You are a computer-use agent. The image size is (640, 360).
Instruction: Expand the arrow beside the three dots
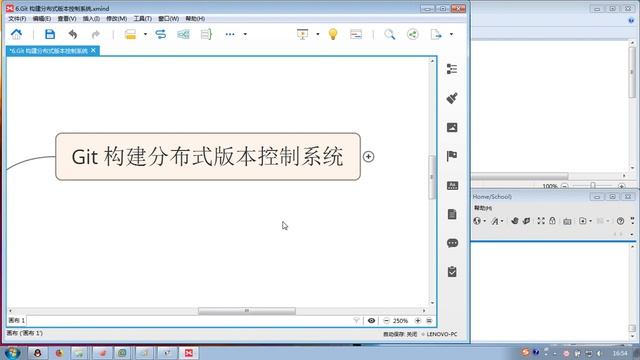[245, 34]
